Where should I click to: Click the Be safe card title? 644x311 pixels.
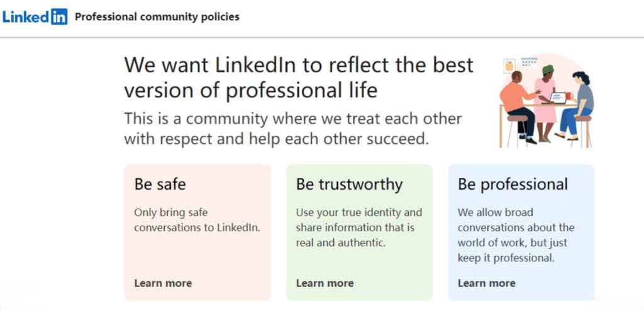(x=160, y=184)
